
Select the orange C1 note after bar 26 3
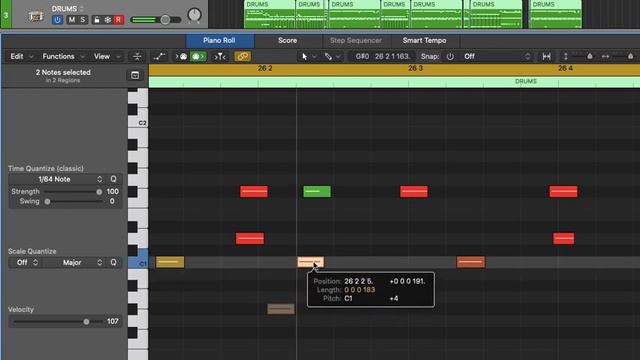471,262
